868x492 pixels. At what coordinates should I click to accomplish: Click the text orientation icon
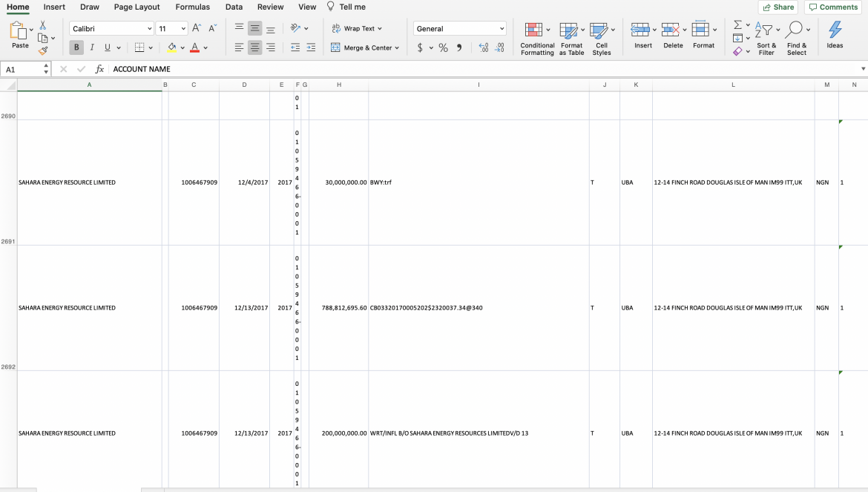(295, 28)
